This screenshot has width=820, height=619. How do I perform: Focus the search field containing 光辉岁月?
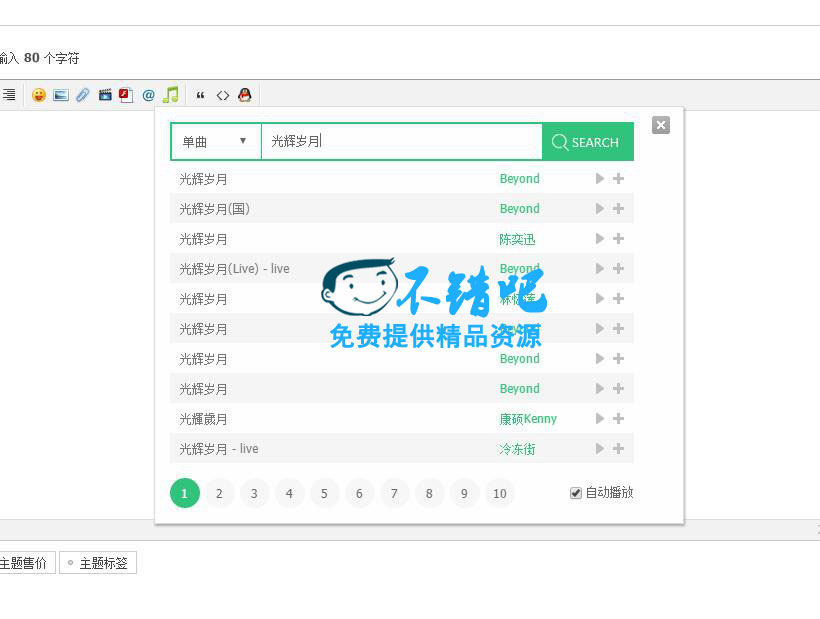(x=402, y=141)
